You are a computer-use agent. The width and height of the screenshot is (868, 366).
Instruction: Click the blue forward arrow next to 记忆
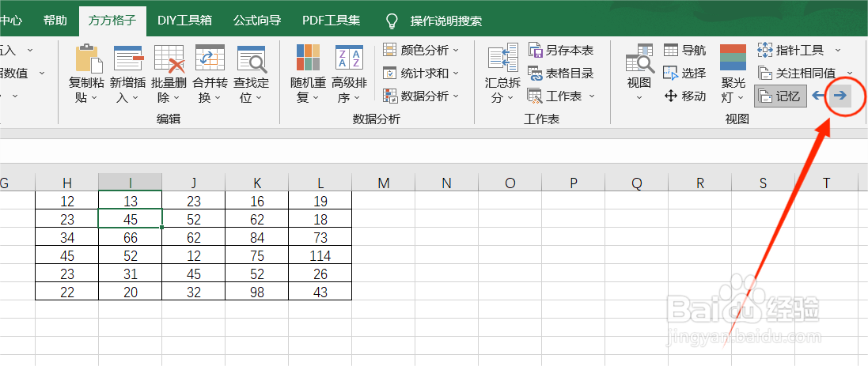[x=839, y=96]
